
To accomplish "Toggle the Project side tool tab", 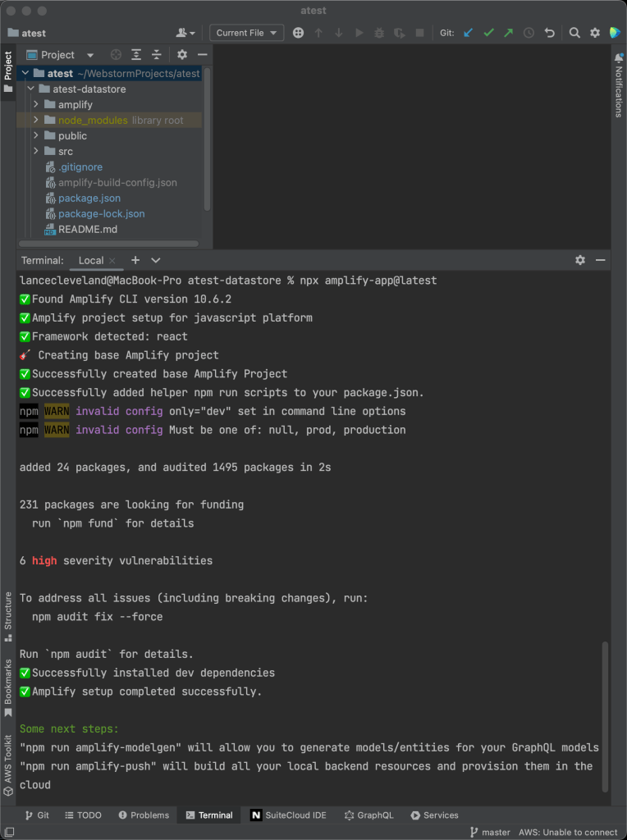I will (x=8, y=71).
